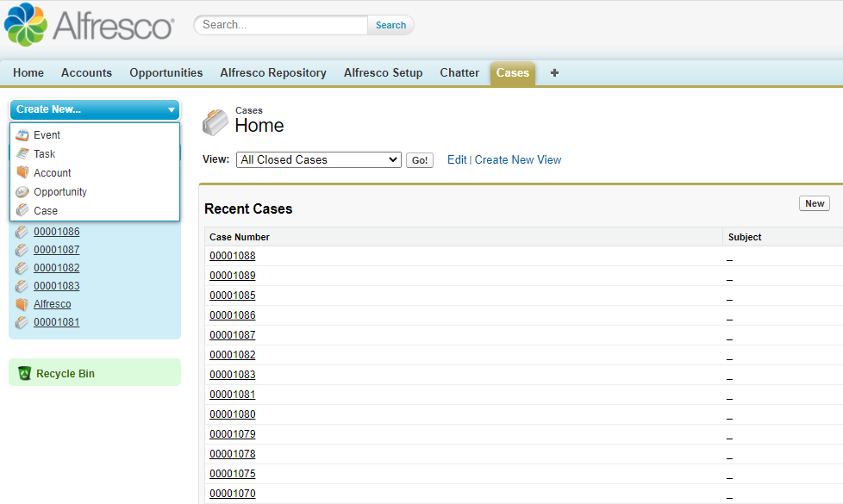
Task: Click the Alfresco logo
Action: click(89, 25)
